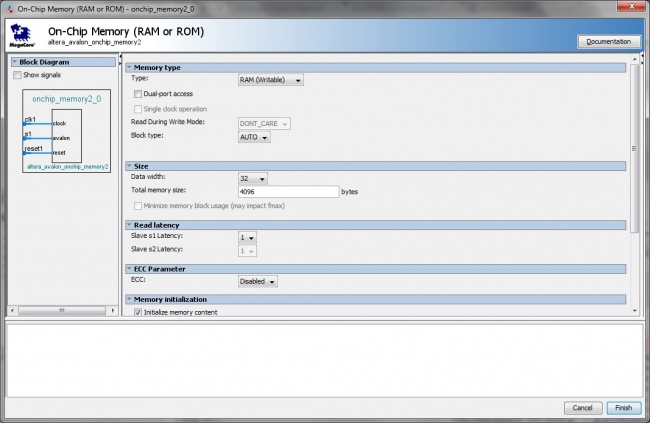The image size is (650, 423).
Task: Uncheck Initialize memory content checkbox
Action: 138,312
